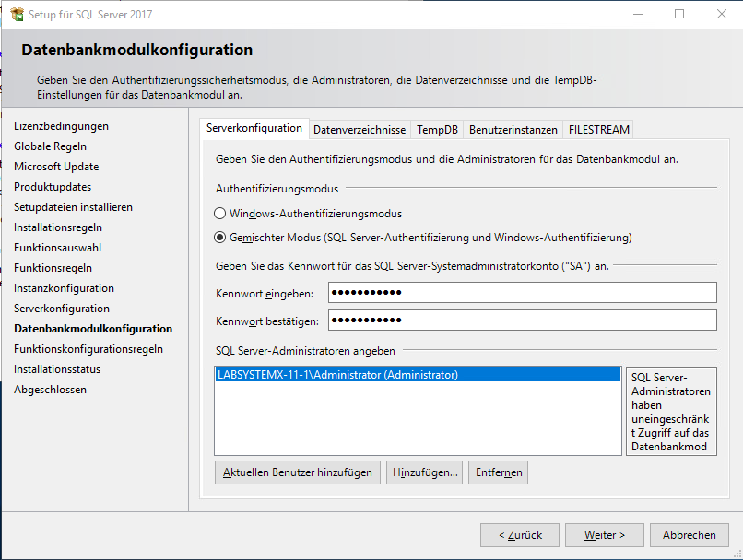Go back with the Zurück button
Screen dimensions: 743x560
(x=519, y=535)
